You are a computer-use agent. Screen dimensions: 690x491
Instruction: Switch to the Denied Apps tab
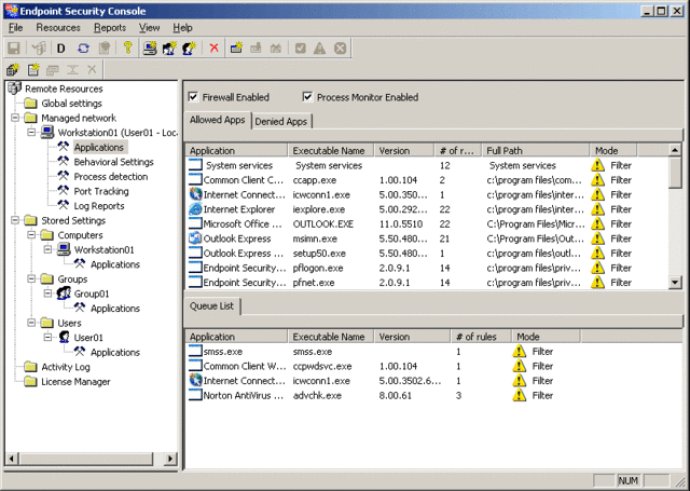[281, 121]
